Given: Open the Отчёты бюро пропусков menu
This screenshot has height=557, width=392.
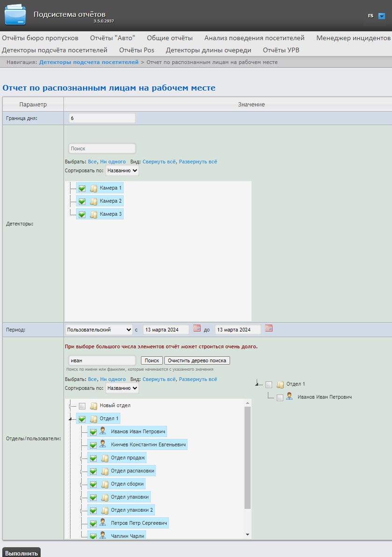Looking at the screenshot, I should (40, 38).
